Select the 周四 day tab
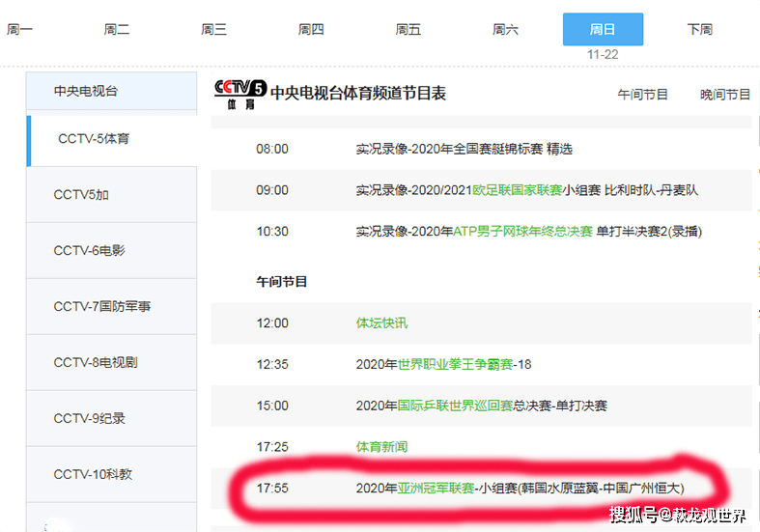760x532 pixels. pos(311,30)
